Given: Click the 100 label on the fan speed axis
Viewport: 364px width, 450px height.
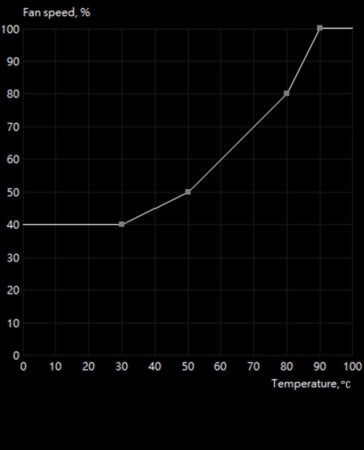Looking at the screenshot, I should [11, 29].
